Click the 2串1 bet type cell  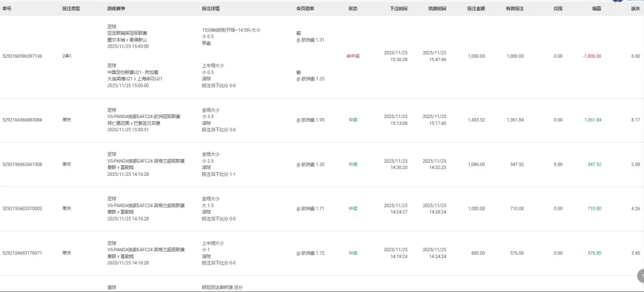coord(67,57)
